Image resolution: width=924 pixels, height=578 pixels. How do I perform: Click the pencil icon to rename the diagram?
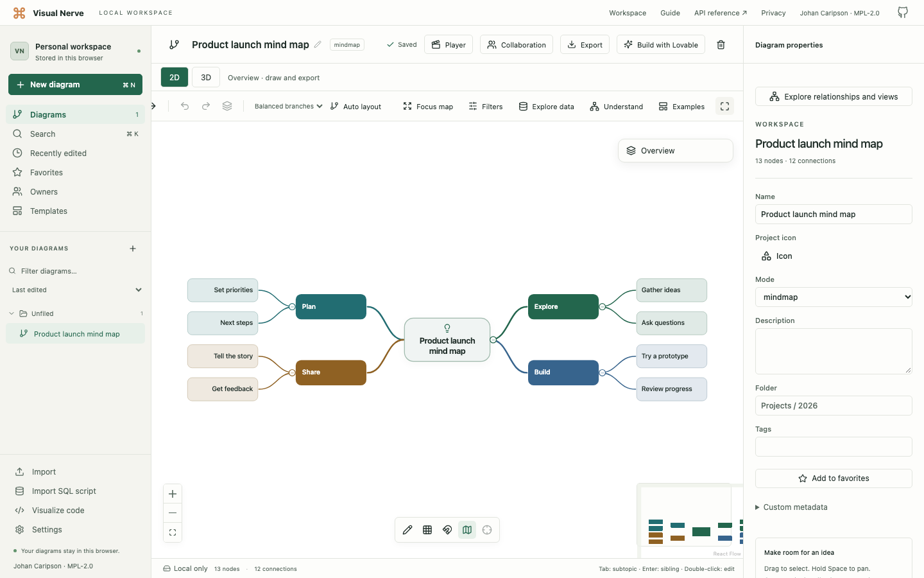[x=318, y=44]
